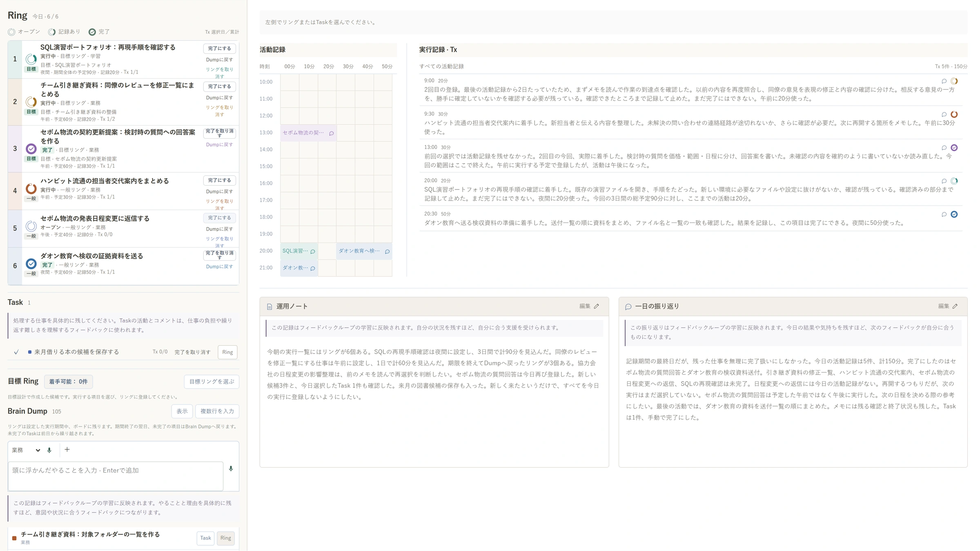
Task: Click 完了にする for セボム物流の発表日程変更に返信する
Action: 220,218
